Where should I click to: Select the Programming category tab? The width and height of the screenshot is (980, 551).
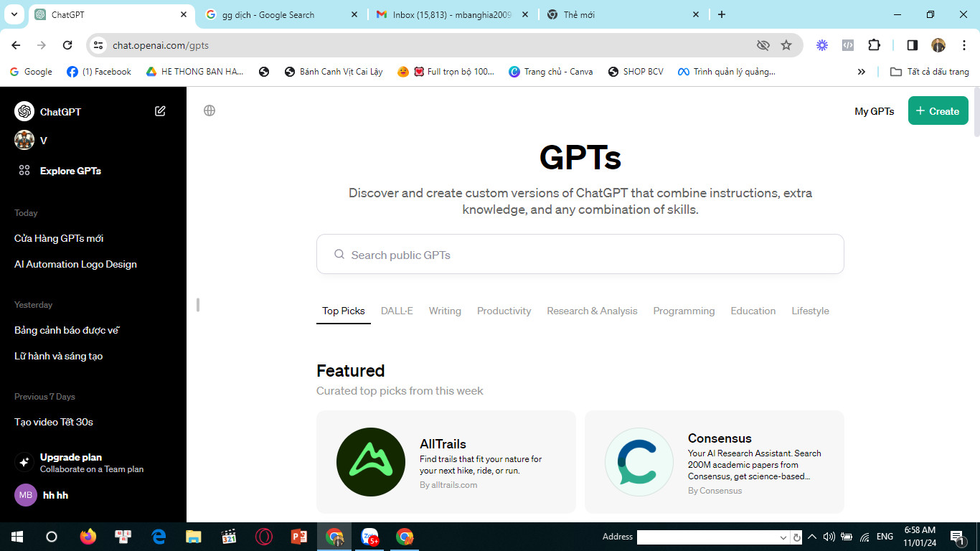684,311
